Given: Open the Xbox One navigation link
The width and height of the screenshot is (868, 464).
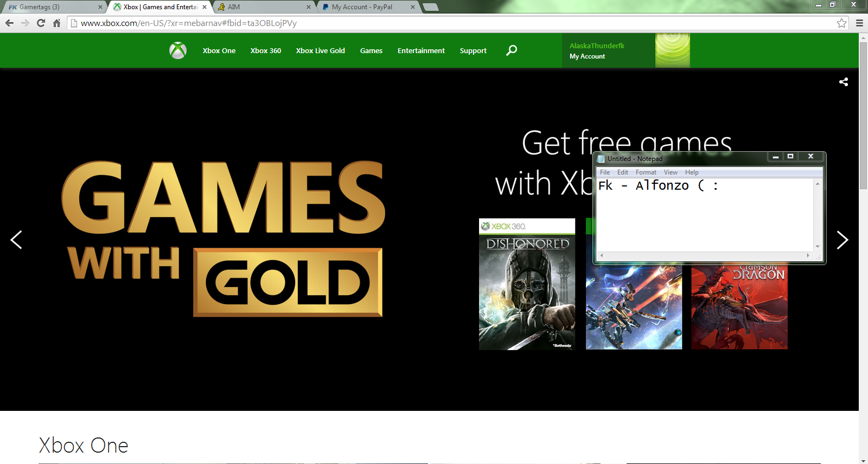Looking at the screenshot, I should coord(219,50).
